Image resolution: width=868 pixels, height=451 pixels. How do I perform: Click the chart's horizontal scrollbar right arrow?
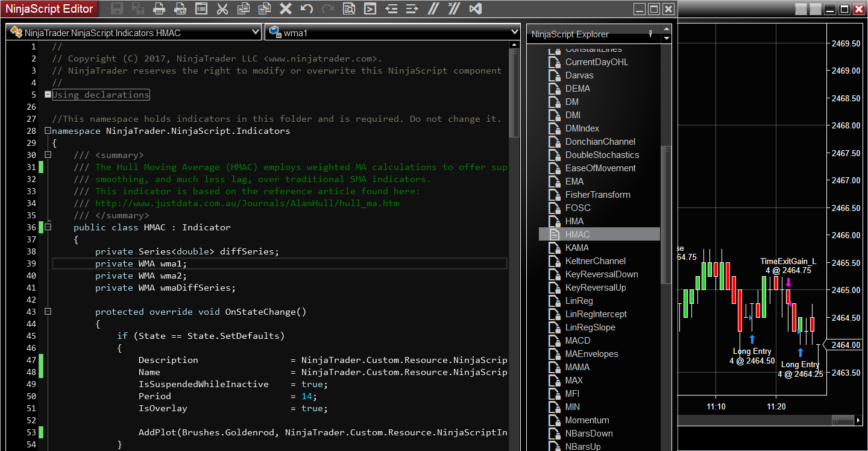click(858, 420)
